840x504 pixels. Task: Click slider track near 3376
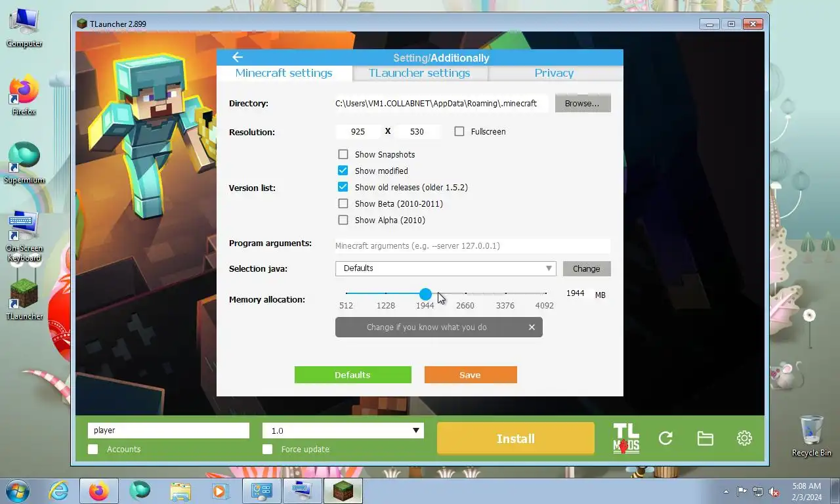[x=505, y=293]
